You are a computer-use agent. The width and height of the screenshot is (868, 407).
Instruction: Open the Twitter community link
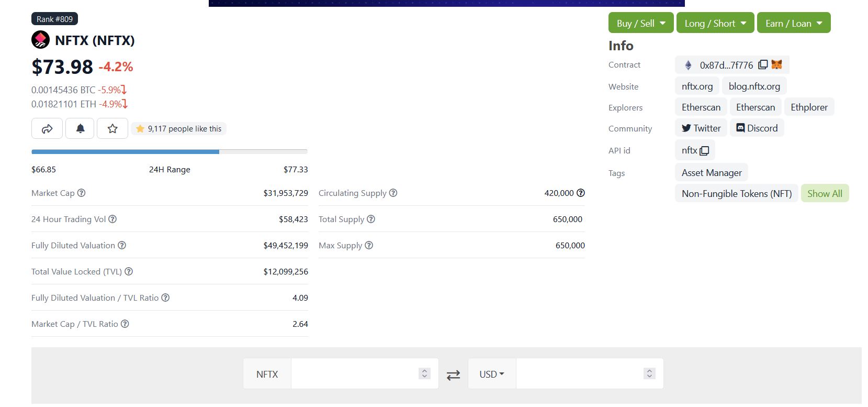click(x=701, y=128)
